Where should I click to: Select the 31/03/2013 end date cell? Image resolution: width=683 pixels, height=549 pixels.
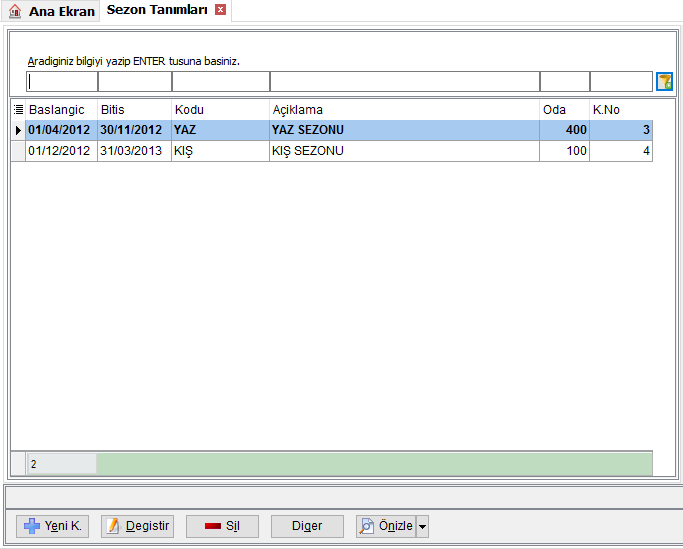(134, 151)
